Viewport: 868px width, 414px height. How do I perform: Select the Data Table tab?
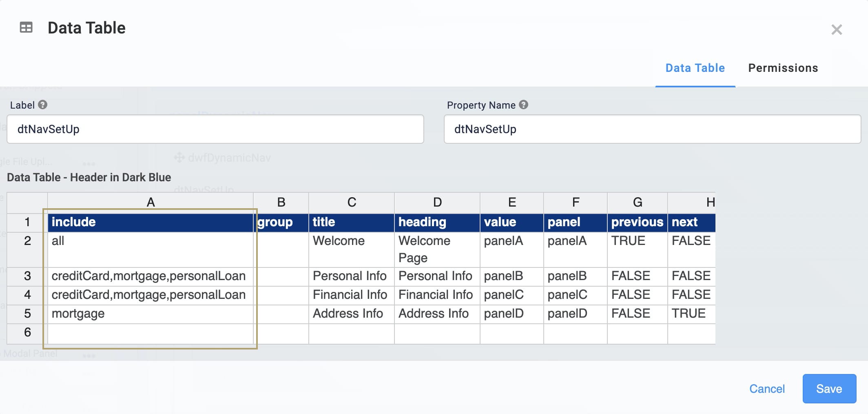click(695, 68)
